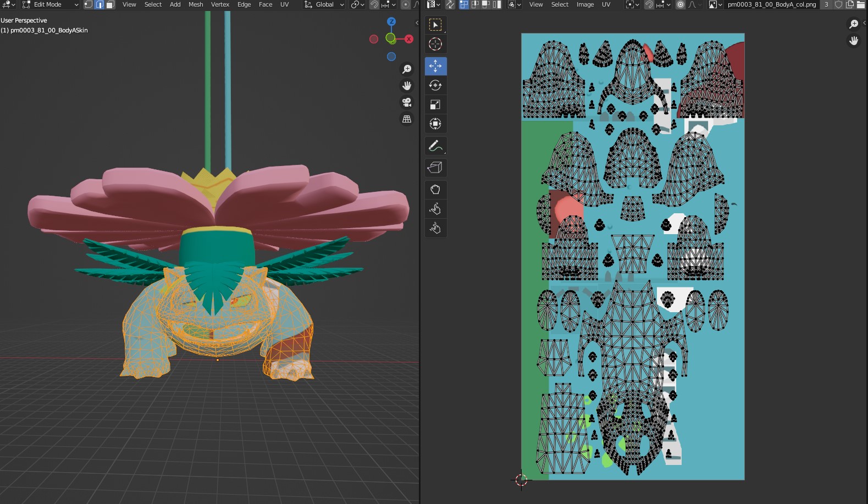Open the Edge menu

point(244,4)
